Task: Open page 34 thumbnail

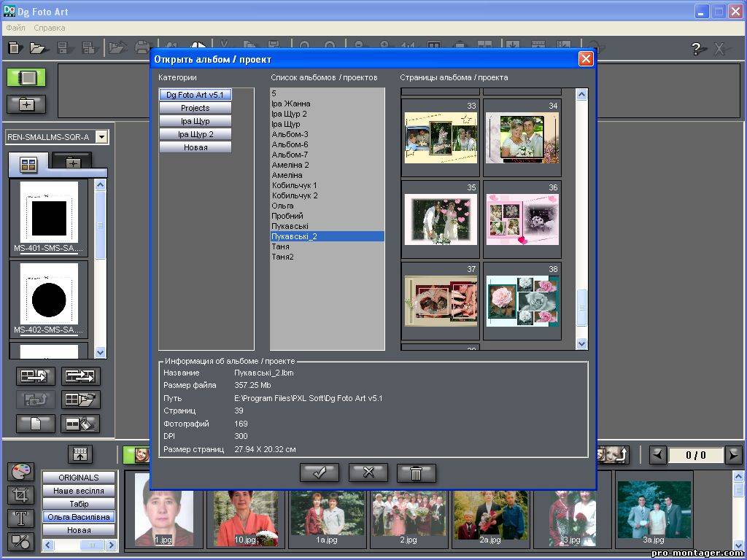Action: [x=522, y=138]
